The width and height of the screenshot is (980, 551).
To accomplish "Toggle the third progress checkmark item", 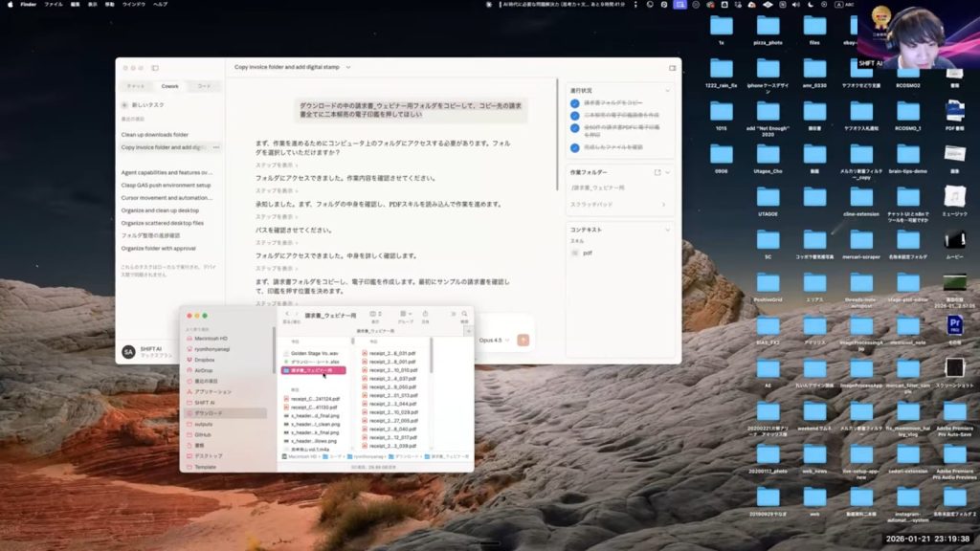I will (575, 130).
